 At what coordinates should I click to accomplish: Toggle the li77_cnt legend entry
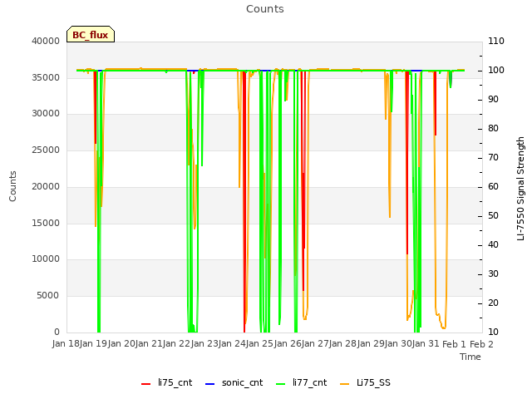click(301, 382)
